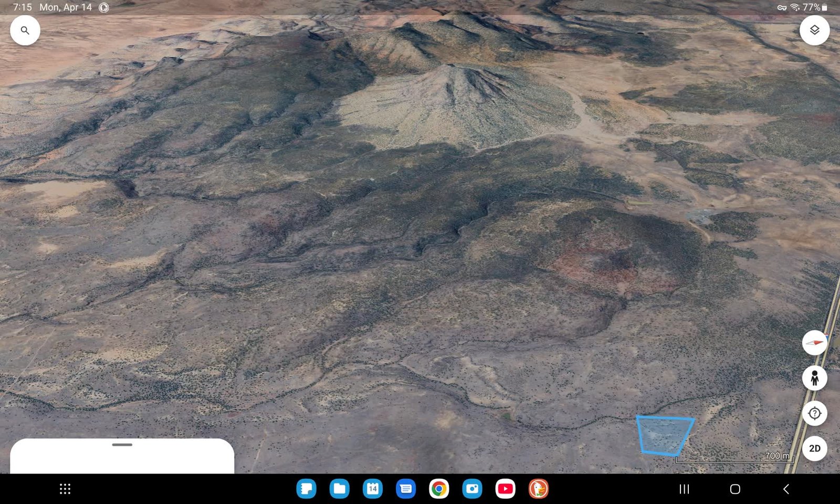Toggle the 2D view mode

(814, 448)
